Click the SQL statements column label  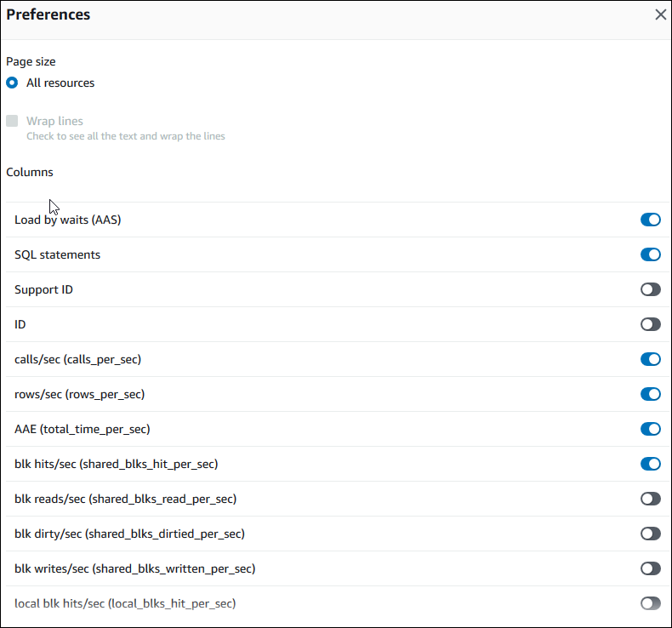[57, 254]
